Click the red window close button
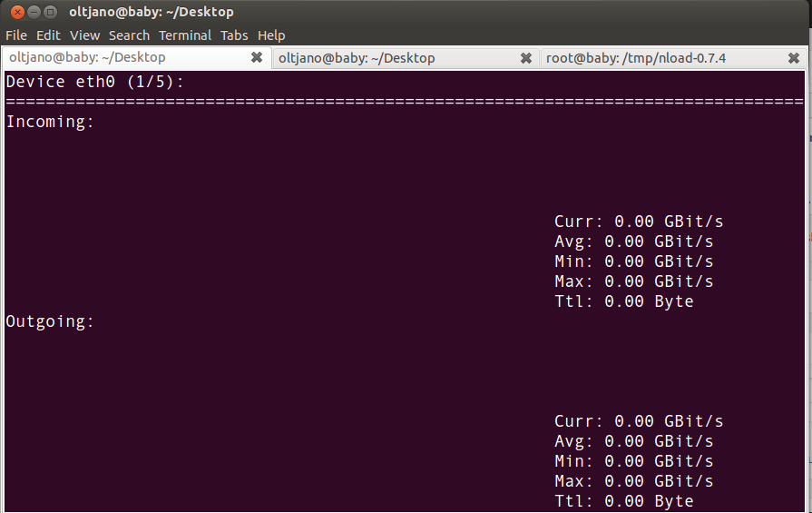The width and height of the screenshot is (812, 513). pyautogui.click(x=15, y=12)
